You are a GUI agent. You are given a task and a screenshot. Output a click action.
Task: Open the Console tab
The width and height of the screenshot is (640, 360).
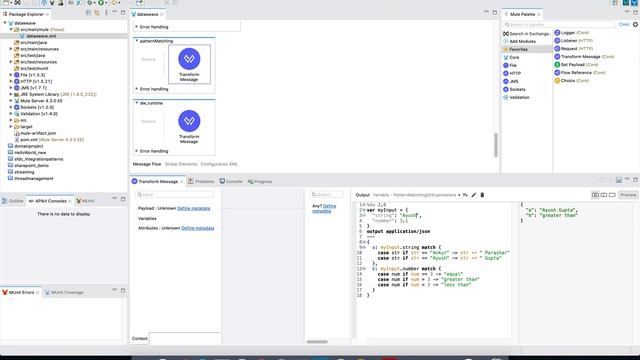click(231, 181)
